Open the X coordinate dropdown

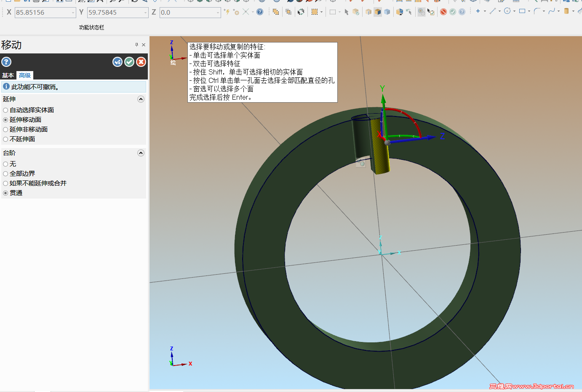(x=73, y=13)
